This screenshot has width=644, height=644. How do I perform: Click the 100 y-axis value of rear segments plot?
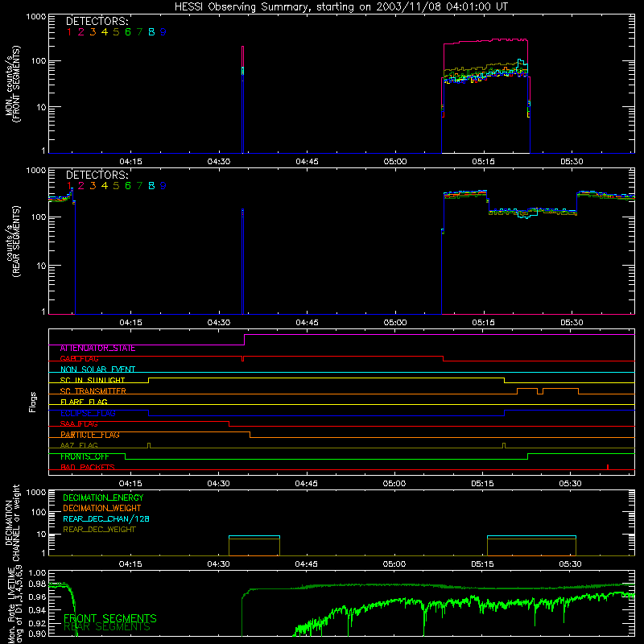pos(39,217)
